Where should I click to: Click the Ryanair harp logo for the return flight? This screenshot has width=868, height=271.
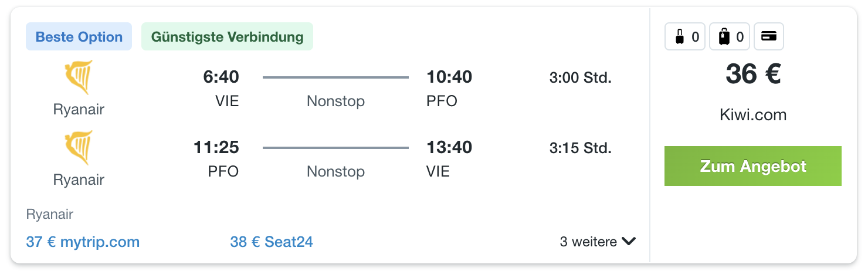79,147
